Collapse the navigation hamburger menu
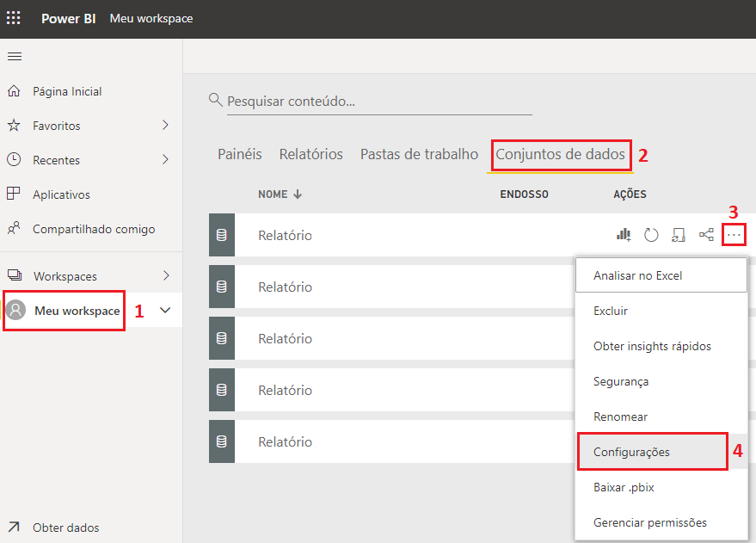This screenshot has height=543, width=756. (x=14, y=57)
